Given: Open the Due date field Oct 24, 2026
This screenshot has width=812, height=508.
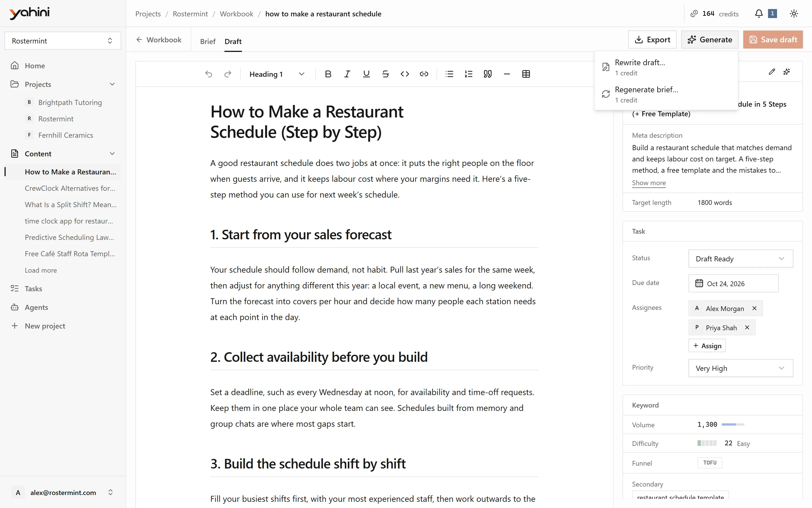Looking at the screenshot, I should point(733,283).
